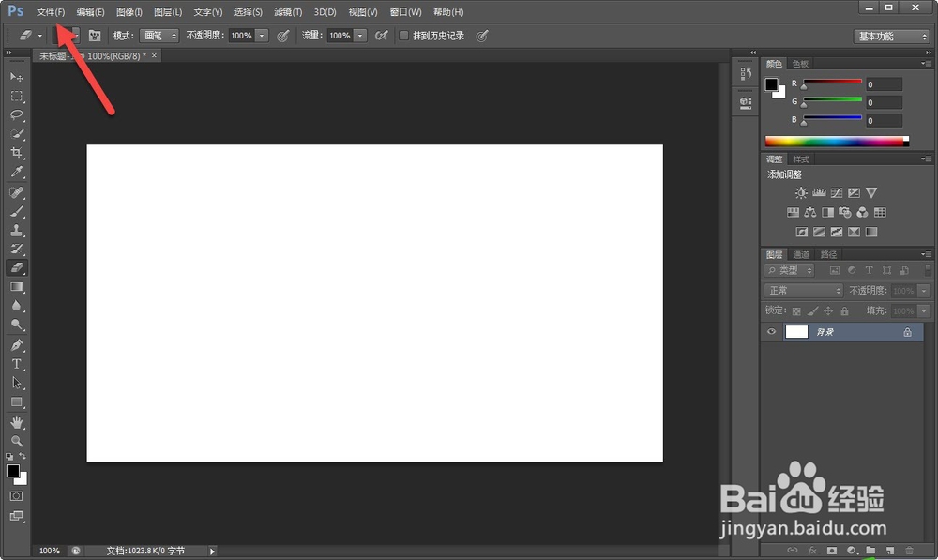Click the zoom percentage field in status bar
The width and height of the screenshot is (938, 560).
coord(50,551)
